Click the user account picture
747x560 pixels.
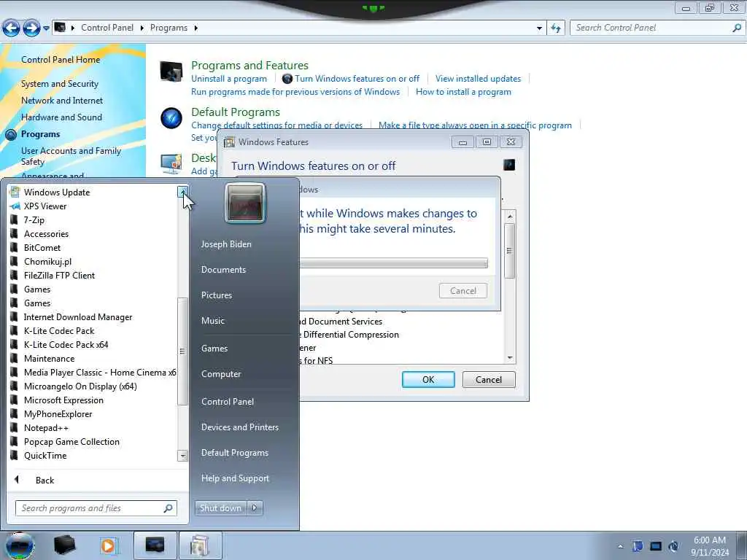245,203
